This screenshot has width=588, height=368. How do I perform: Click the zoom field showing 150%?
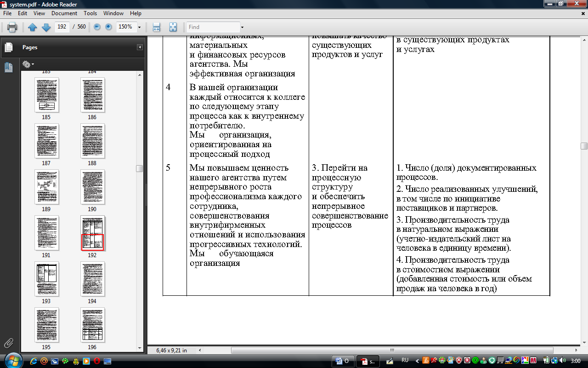click(126, 27)
